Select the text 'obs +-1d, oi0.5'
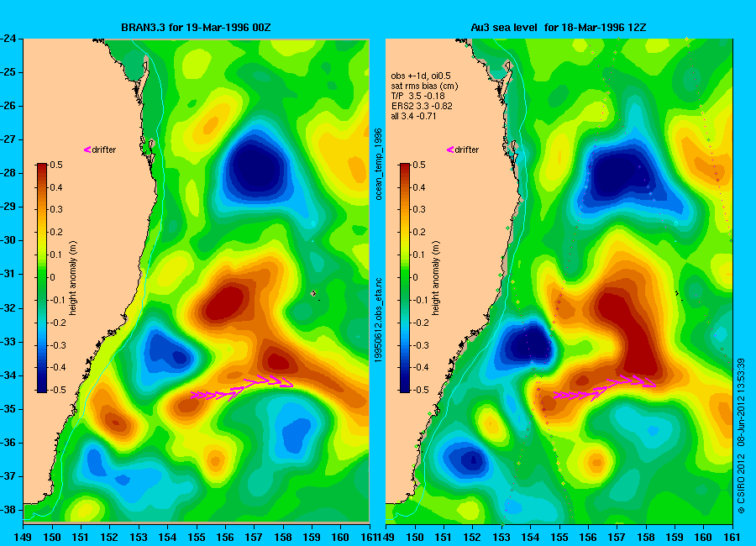The height and width of the screenshot is (546, 756). (421, 76)
